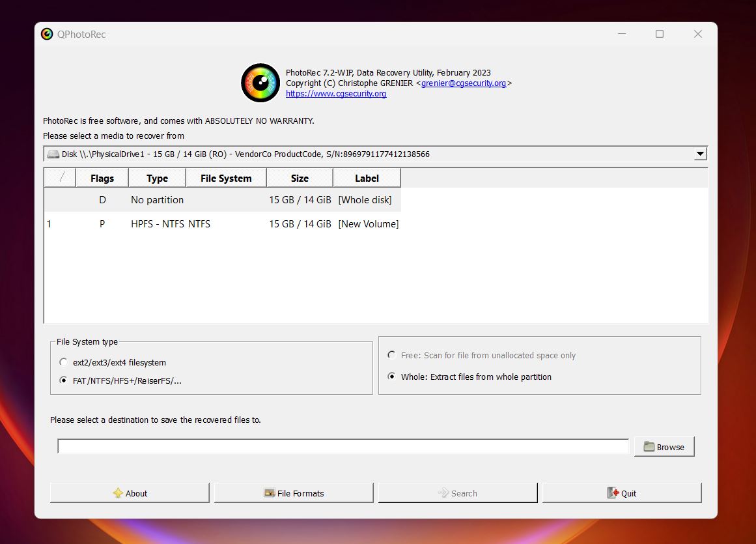Click the NTFS file system cell
Screen dimensions: 756x544
tap(199, 223)
